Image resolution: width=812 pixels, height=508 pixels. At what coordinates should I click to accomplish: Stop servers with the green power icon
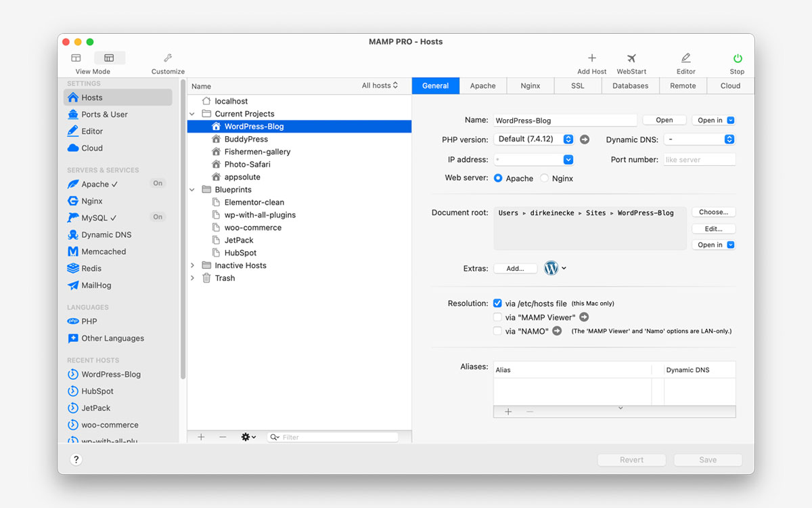tap(737, 58)
